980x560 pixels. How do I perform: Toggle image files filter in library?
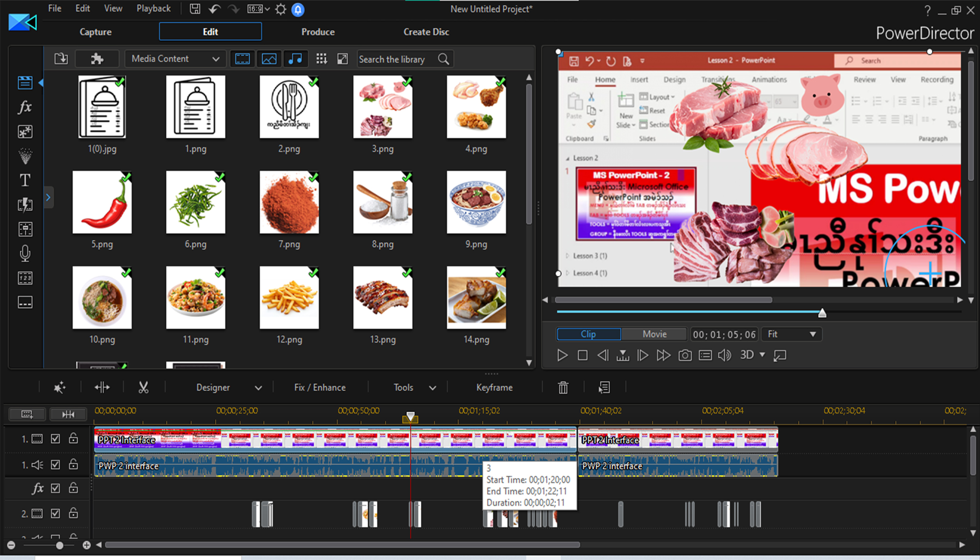pos(269,59)
